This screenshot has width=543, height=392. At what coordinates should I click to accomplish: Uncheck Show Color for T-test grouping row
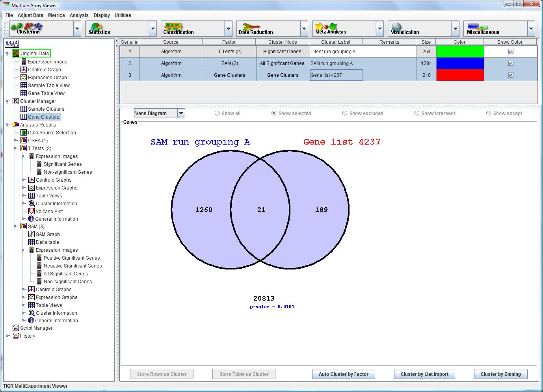click(x=511, y=52)
